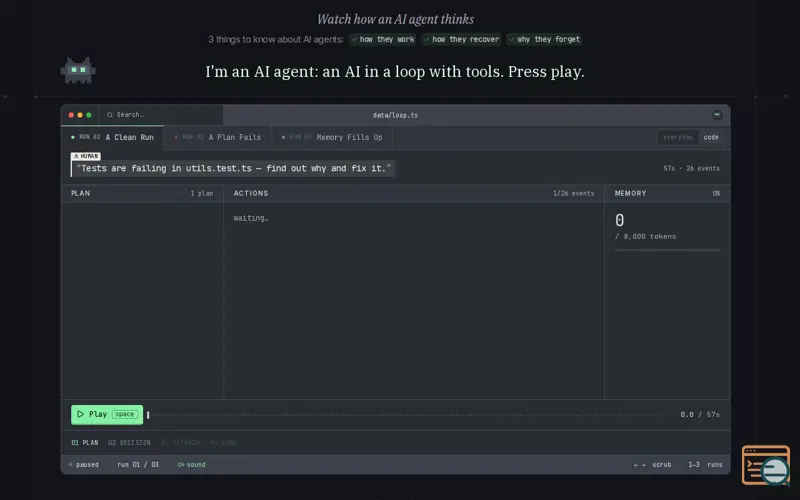Click the memory token count '0'
The width and height of the screenshot is (800, 500).
tap(619, 220)
